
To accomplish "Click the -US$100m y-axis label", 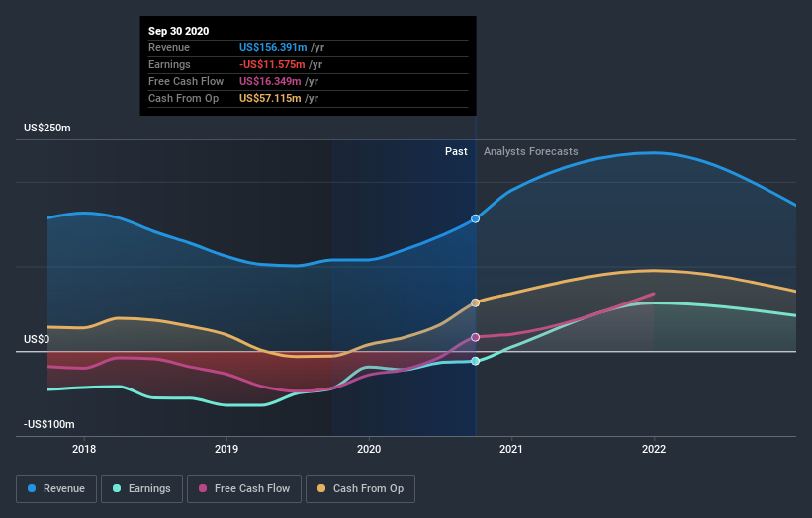I will point(49,424).
